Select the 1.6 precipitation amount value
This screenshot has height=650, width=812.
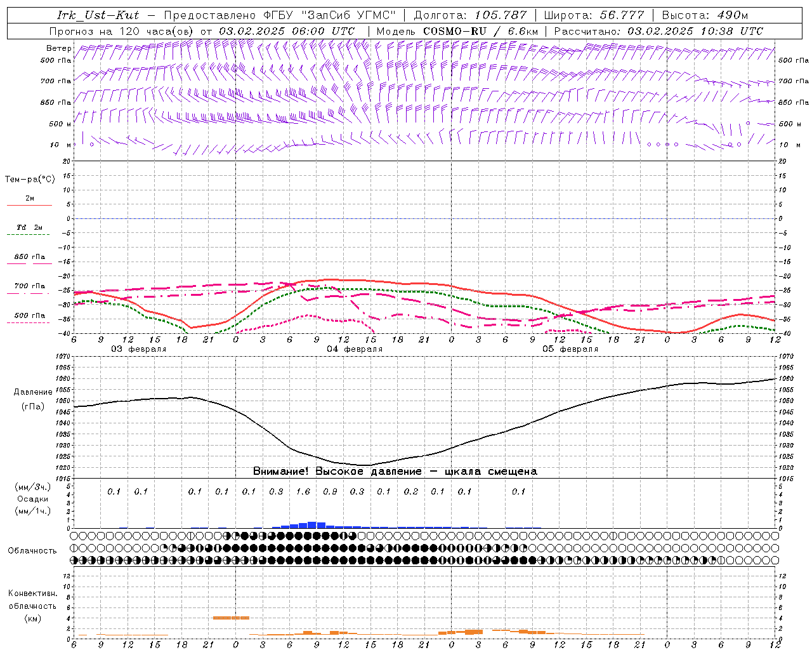(x=303, y=491)
